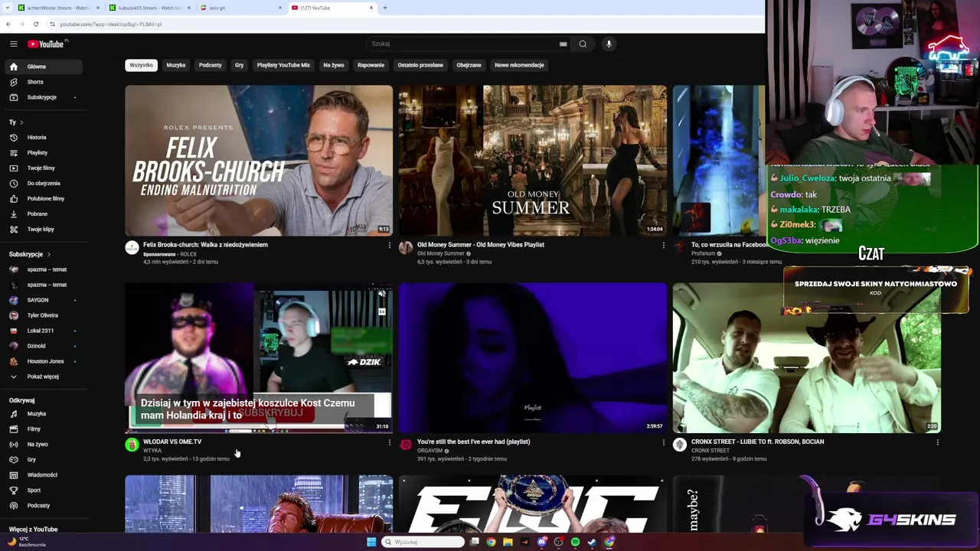Open the YouTube hamburger guide menu
The width and height of the screenshot is (980, 551).
click(x=13, y=44)
